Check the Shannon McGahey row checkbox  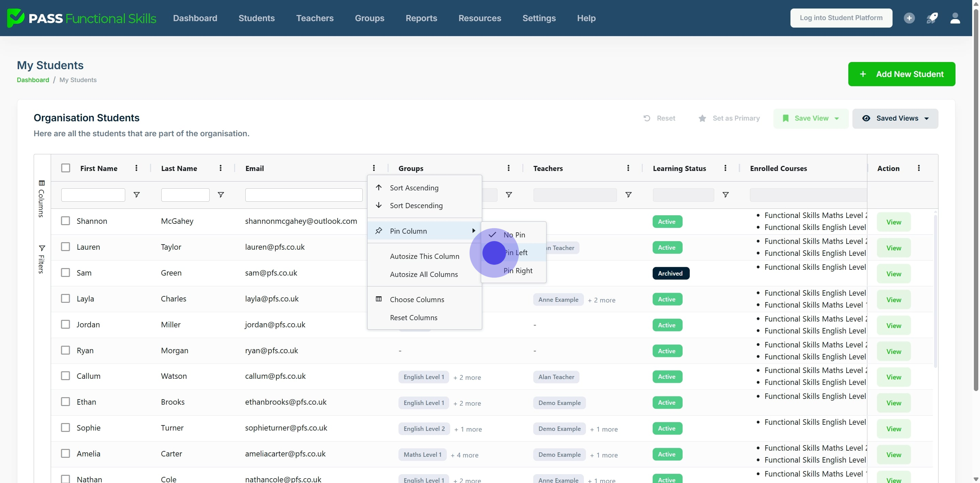(65, 221)
